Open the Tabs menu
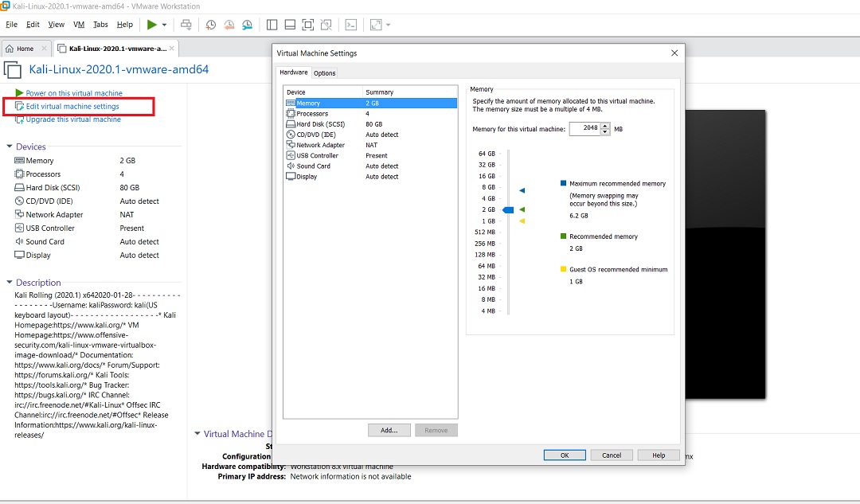This screenshot has width=860, height=504. pyautogui.click(x=100, y=25)
